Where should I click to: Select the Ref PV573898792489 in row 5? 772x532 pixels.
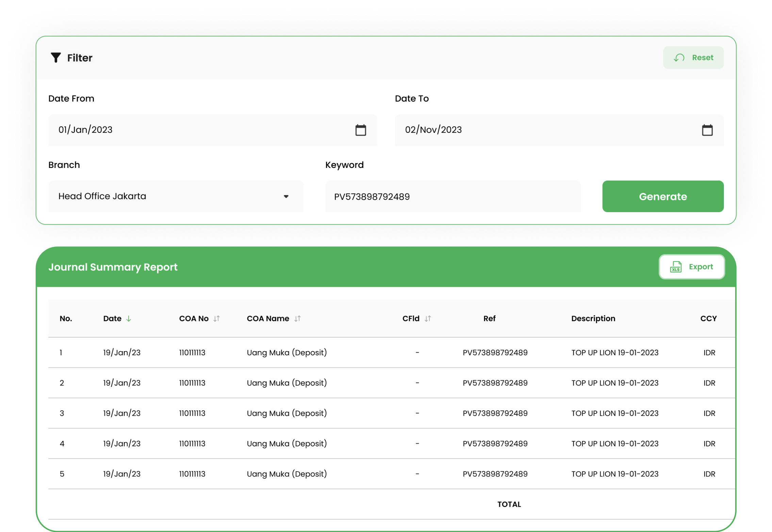coord(495,474)
